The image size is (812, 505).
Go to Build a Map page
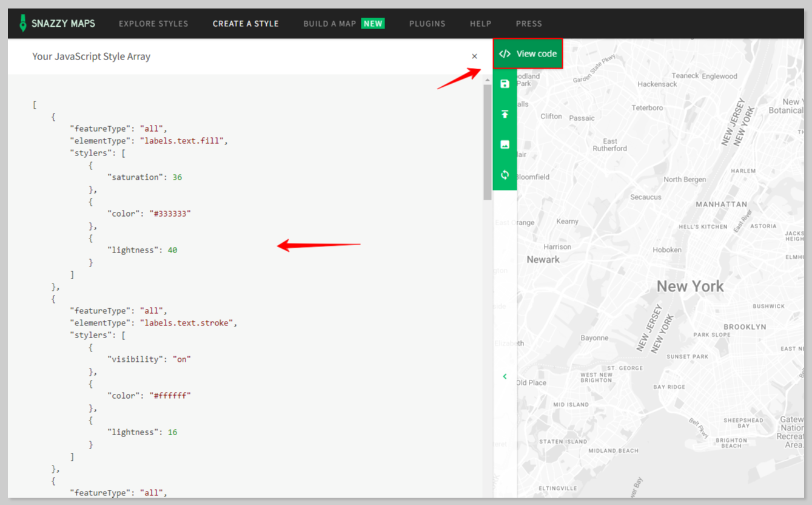point(329,24)
